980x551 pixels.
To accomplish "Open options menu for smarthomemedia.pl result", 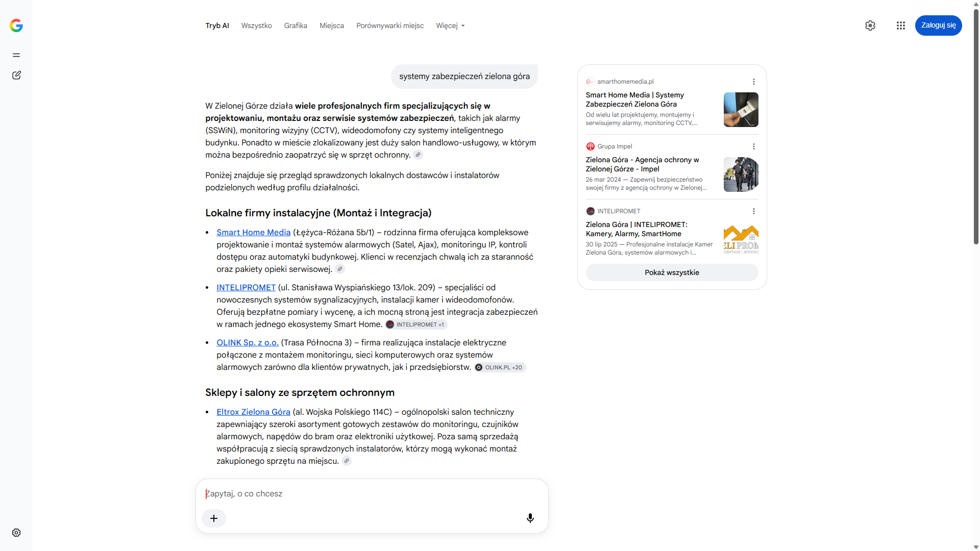I will click(754, 82).
